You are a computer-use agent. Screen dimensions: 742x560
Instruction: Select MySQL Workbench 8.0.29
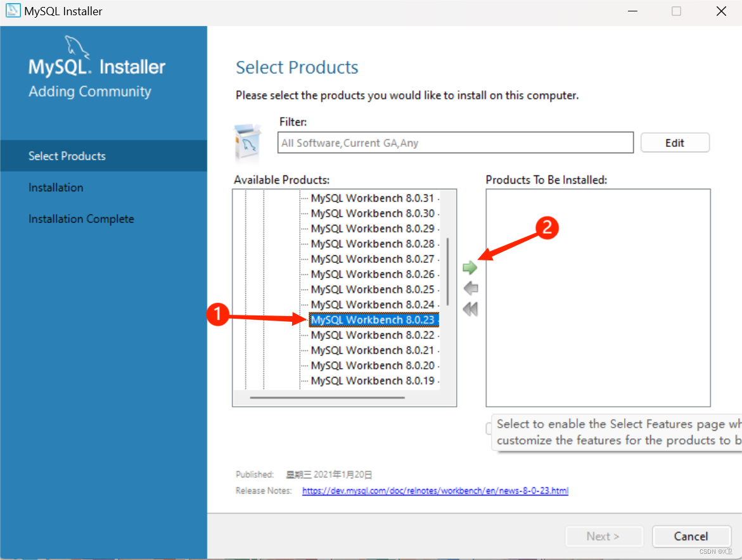coord(373,229)
